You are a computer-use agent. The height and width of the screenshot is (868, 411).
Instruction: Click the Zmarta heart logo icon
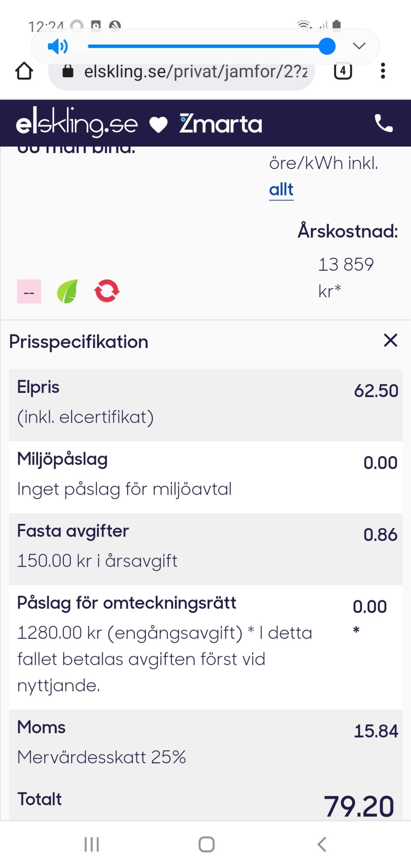pyautogui.click(x=159, y=125)
